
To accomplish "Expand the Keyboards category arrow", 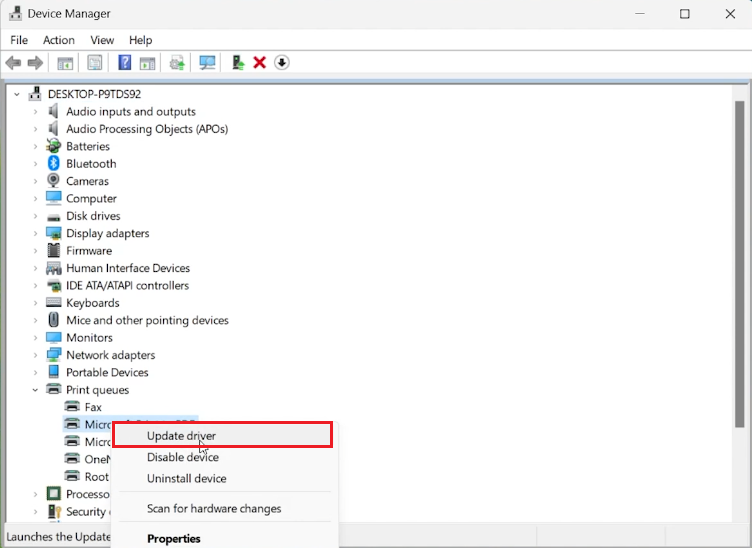I will (36, 303).
